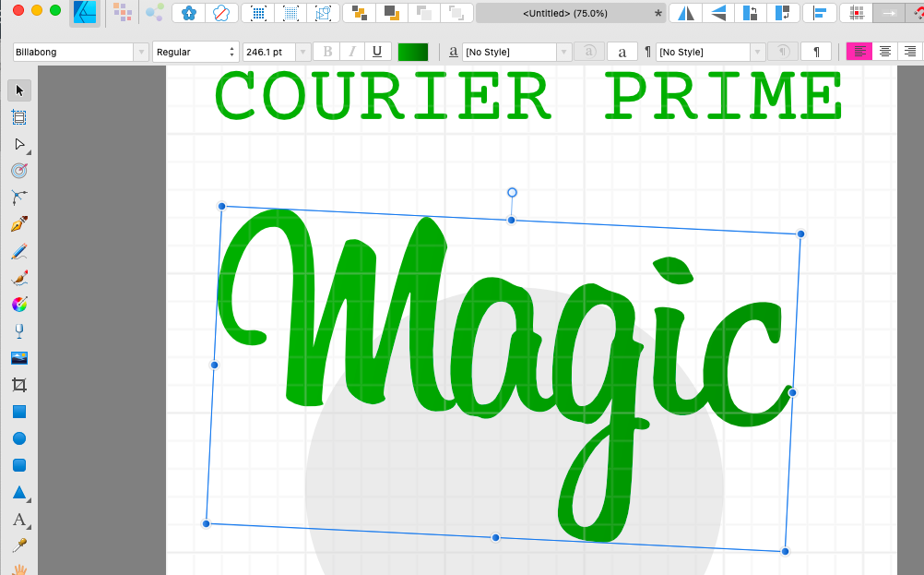Flip selection vertically
The height and width of the screenshot is (575, 924).
coord(718,13)
